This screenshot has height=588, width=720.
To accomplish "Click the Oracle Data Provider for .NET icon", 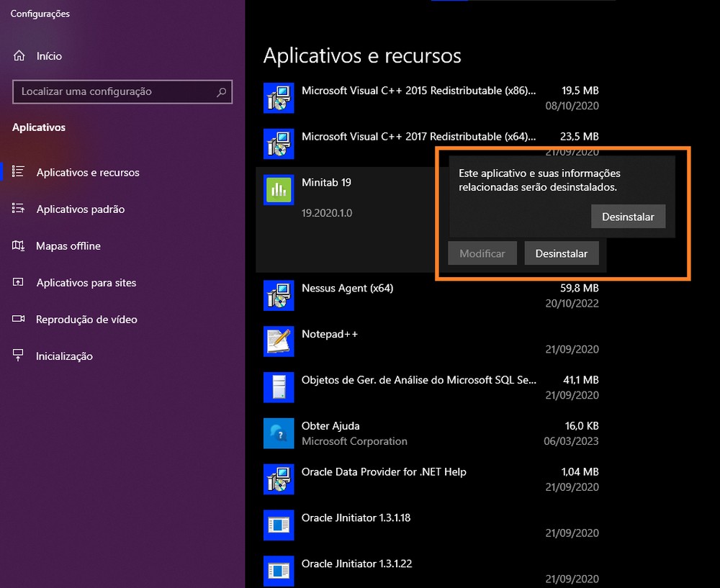I will tap(279, 479).
